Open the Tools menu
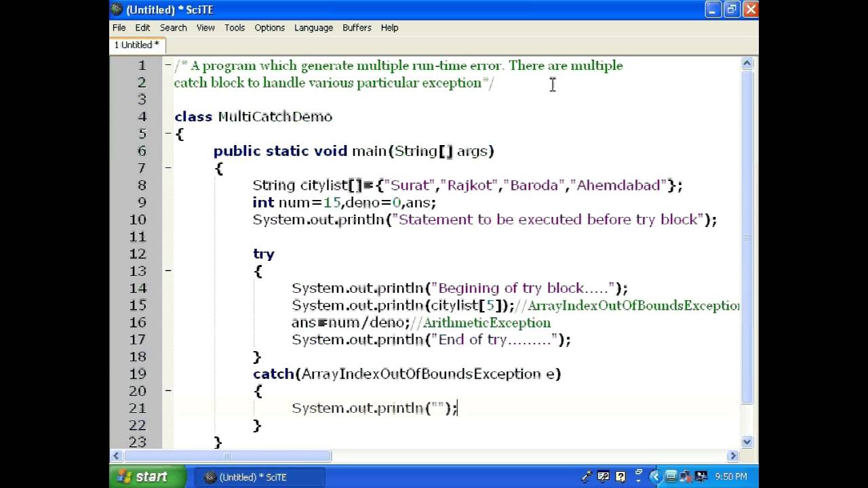The width and height of the screenshot is (868, 488). pyautogui.click(x=235, y=28)
